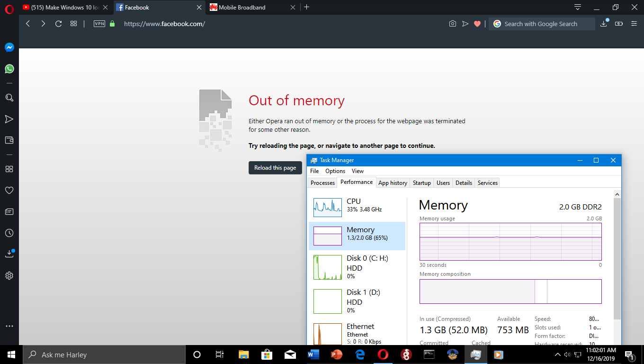Open the Windows Start button
Image resolution: width=644 pixels, height=364 pixels.
(11, 355)
